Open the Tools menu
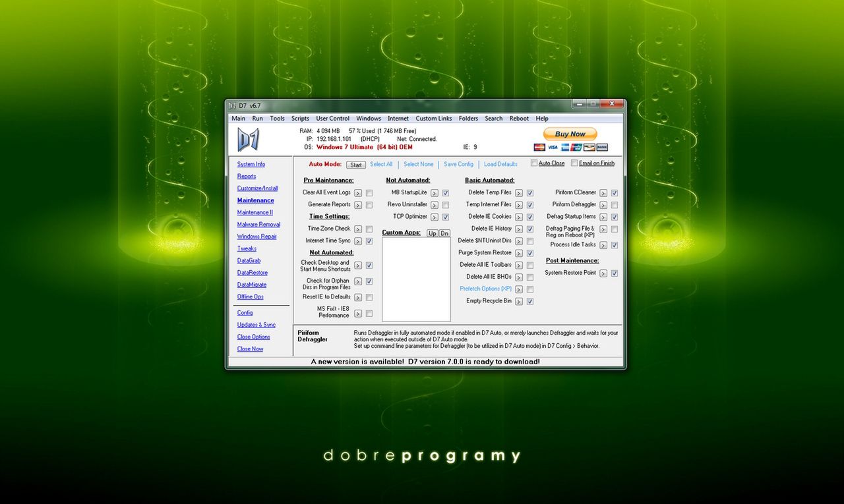The image size is (844, 504). (278, 119)
